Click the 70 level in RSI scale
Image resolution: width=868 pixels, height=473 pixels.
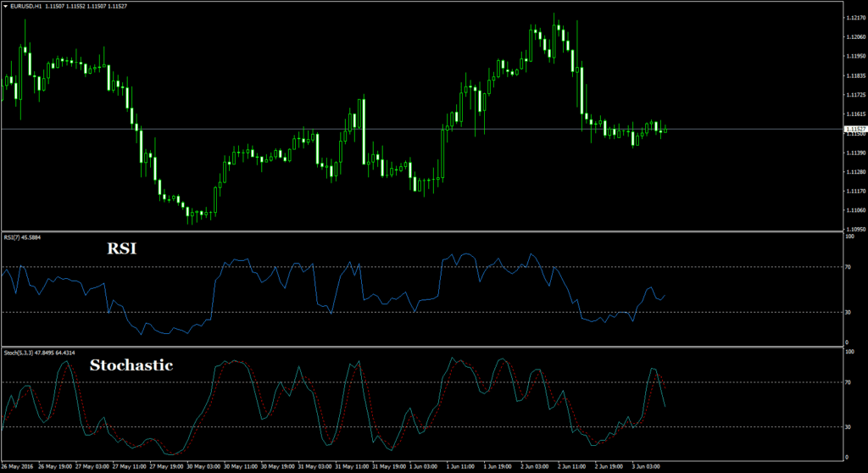pos(849,267)
